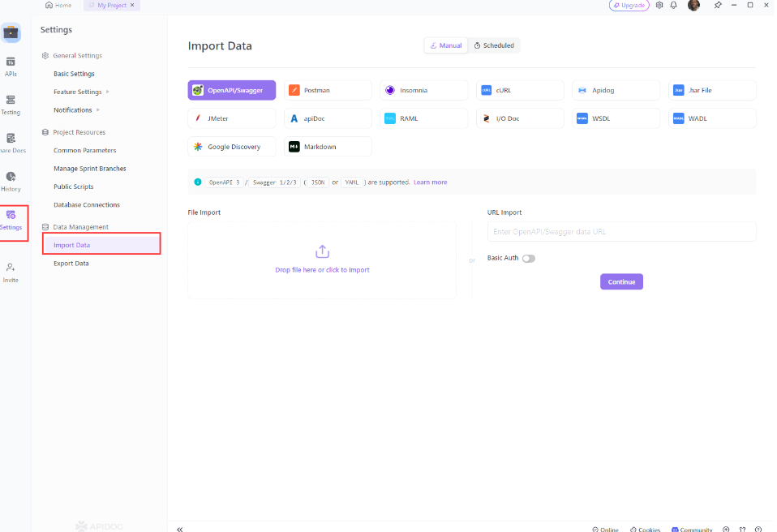The height and width of the screenshot is (532, 777).
Task: Select the WADL import format
Action: pyautogui.click(x=712, y=118)
